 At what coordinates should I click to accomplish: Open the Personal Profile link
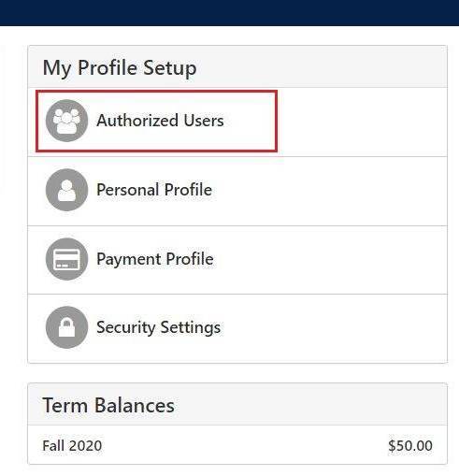[154, 190]
